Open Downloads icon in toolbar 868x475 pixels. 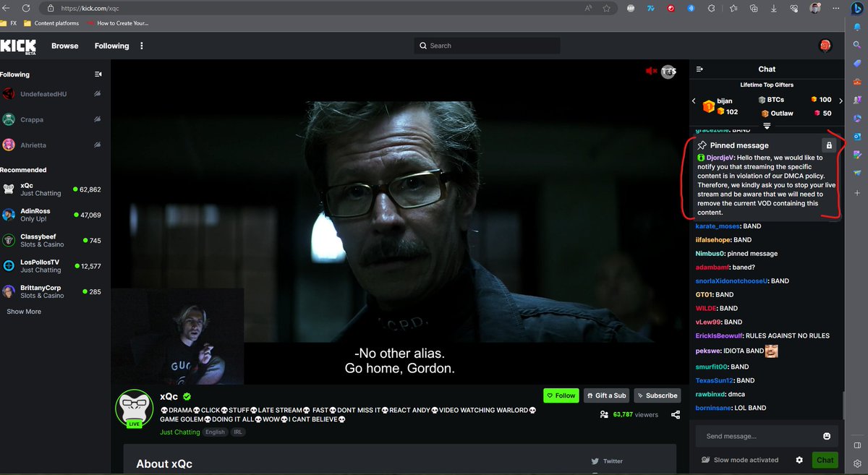pyautogui.click(x=774, y=8)
